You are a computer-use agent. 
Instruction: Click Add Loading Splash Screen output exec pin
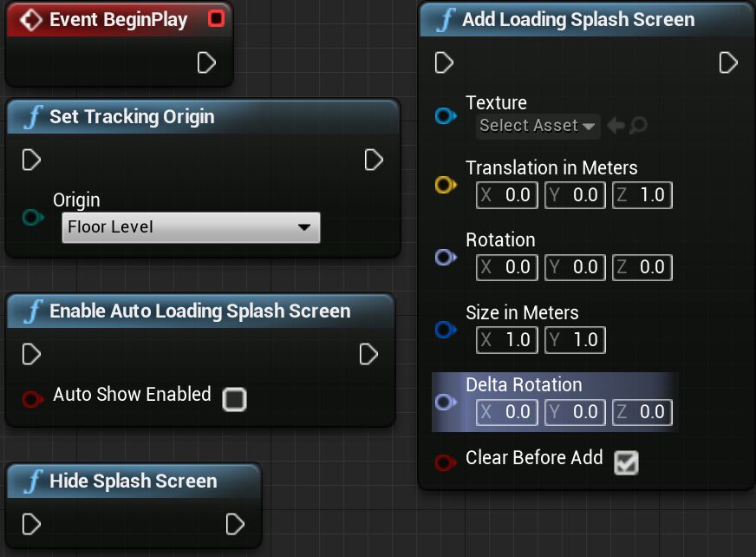pyautogui.click(x=728, y=62)
